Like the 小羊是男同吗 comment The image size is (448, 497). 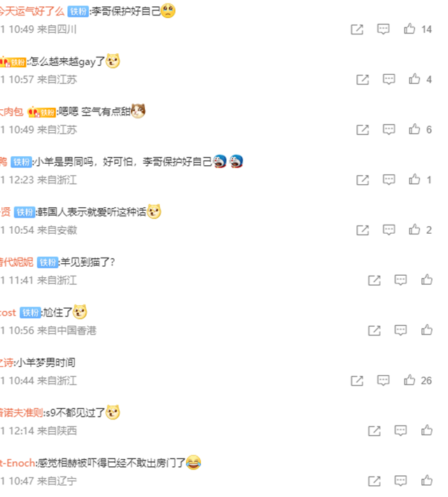point(414,179)
